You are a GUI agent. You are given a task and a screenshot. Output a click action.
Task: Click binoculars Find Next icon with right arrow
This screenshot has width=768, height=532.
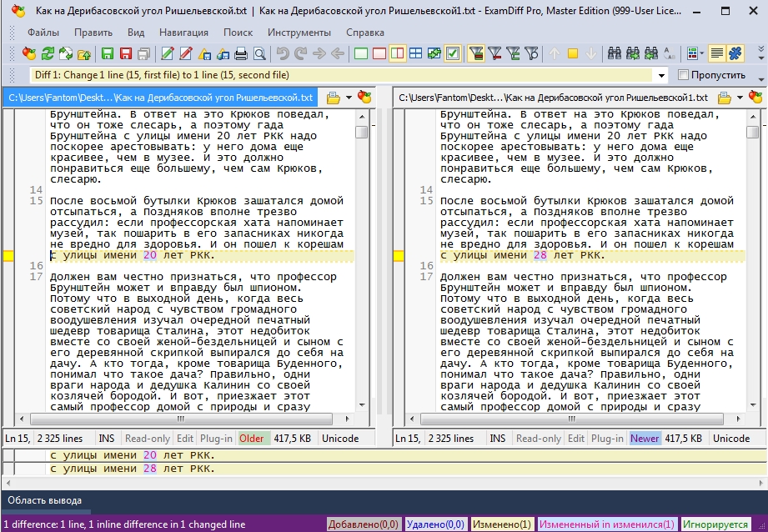tap(633, 53)
